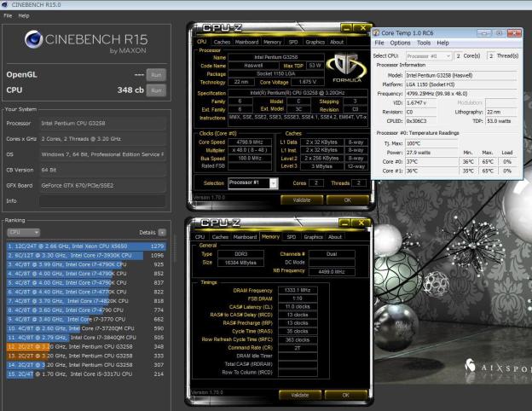Select the orange Pentium G3258 348 result
Image resolution: width=532 pixels, height=411 pixels.
pos(77,346)
